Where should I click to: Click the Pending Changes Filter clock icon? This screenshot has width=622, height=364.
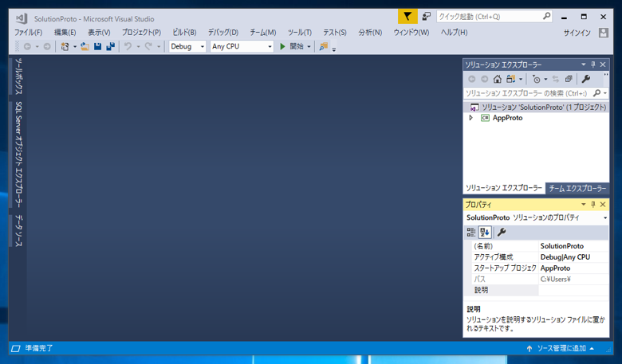[537, 79]
